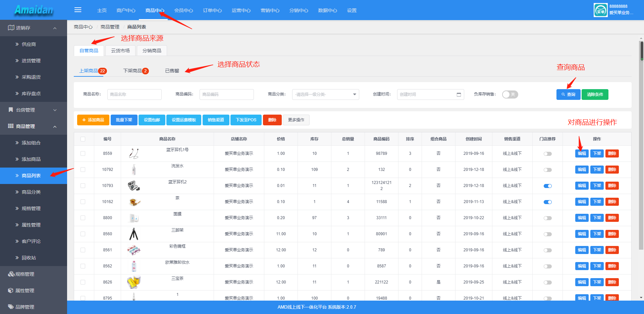The width and height of the screenshot is (644, 314).
Task: Disable 门店推荐 for 蓝牙耳机2
Action: 547,186
